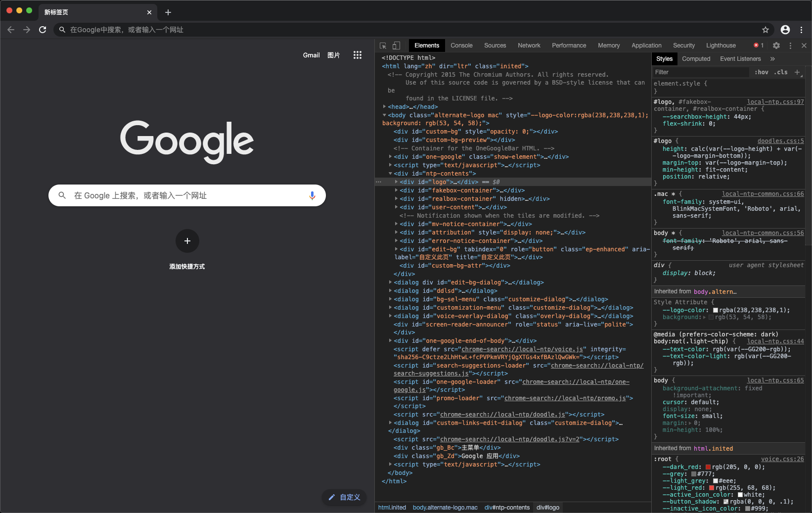Click the Google search input box
The image size is (812, 513).
point(187,195)
